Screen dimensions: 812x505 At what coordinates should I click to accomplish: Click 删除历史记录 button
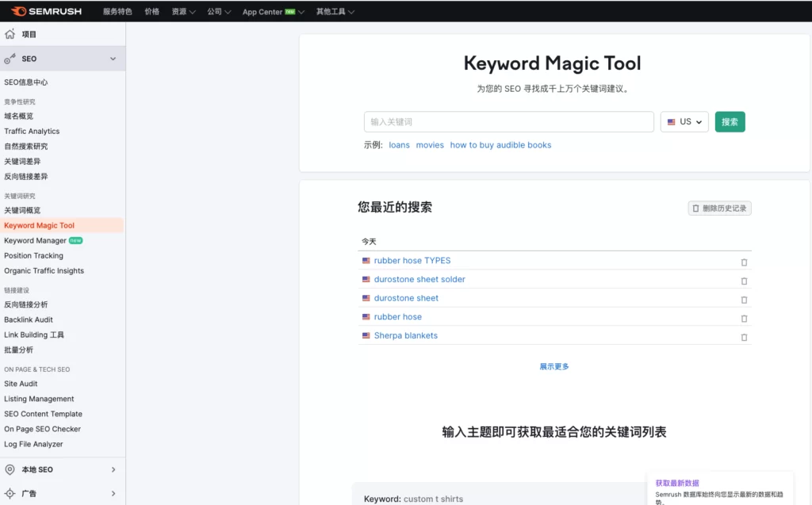(x=719, y=209)
